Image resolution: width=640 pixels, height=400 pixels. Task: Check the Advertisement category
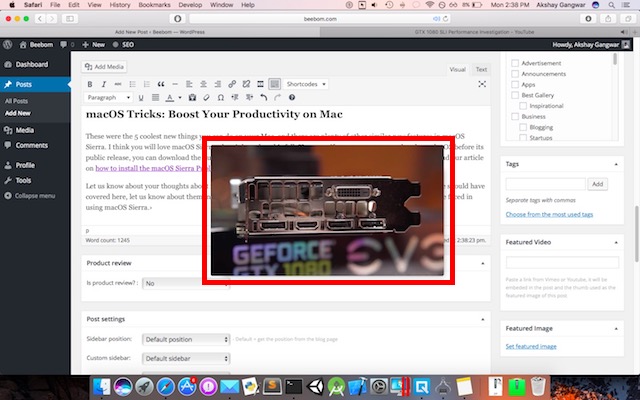click(515, 63)
